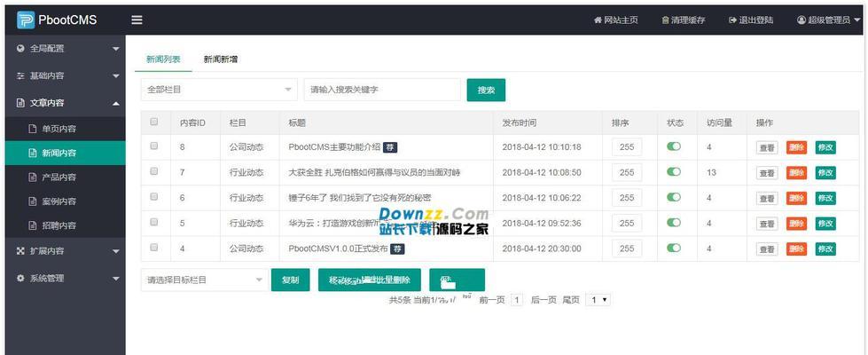Click the PbootCMS logo icon
868x355 pixels.
pos(26,20)
